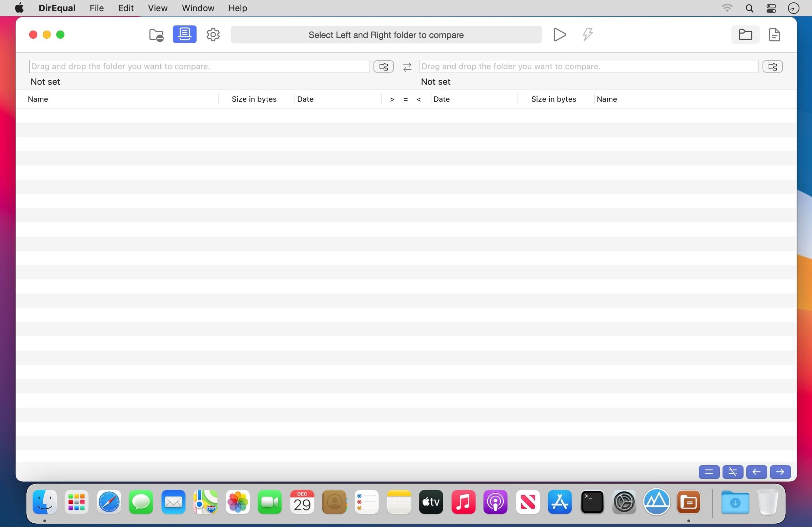812x527 pixels.
Task: Click the right folder browse button
Action: coord(772,66)
